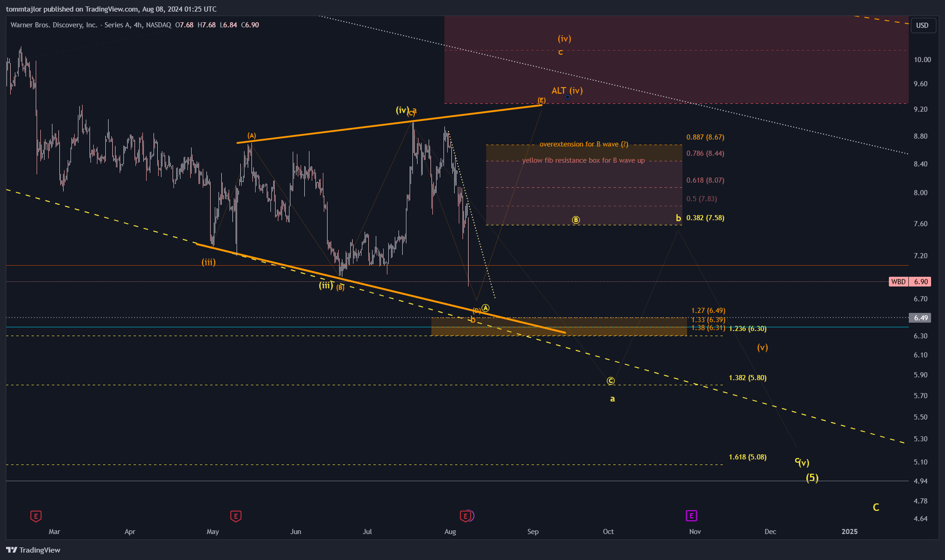Select the large yellow C wave label

coord(876,507)
